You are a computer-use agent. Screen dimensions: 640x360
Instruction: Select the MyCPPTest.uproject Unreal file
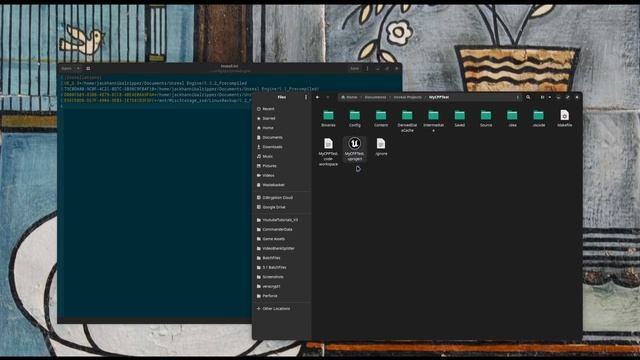coord(355,149)
